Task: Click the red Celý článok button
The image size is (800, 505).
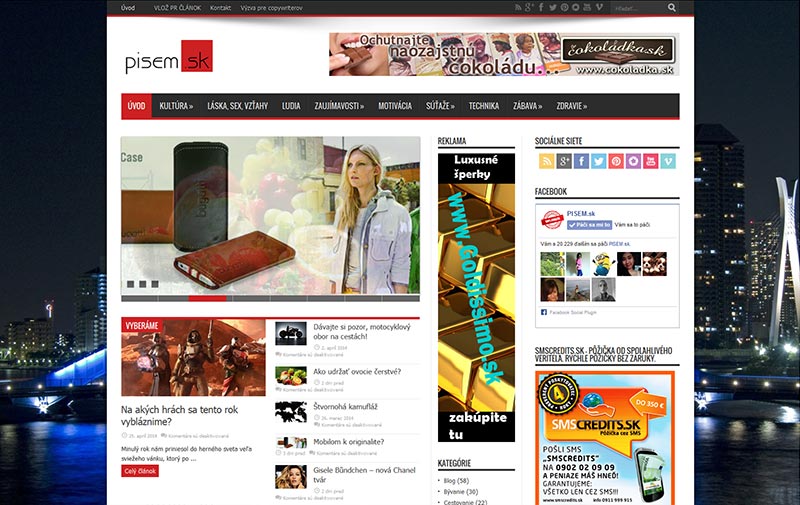Action: (140, 471)
